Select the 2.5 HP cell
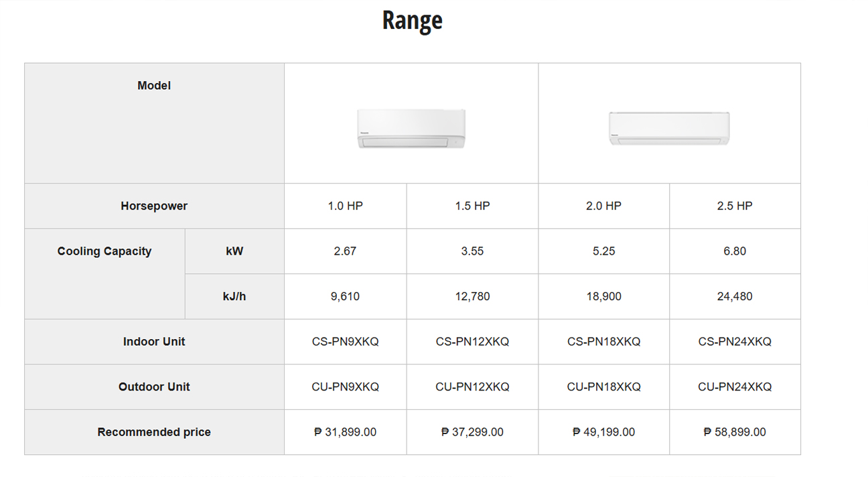Viewport: 868px width, 477px height. pos(735,206)
